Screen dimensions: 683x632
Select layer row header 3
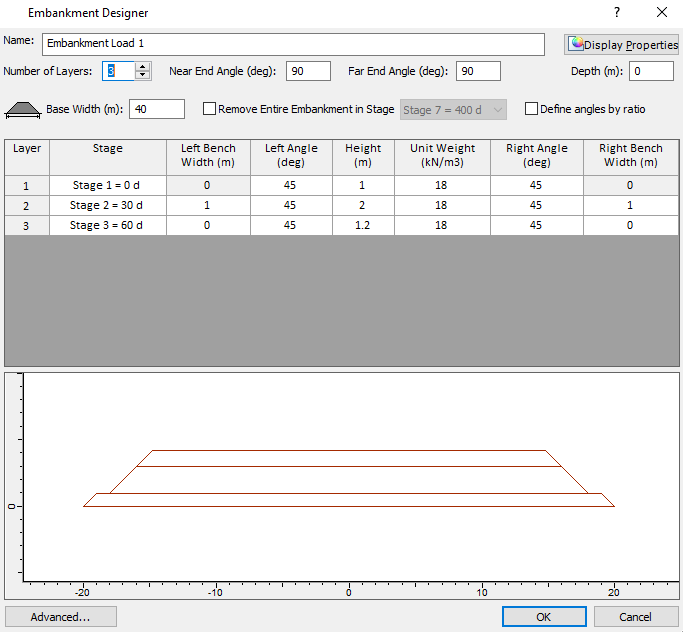27,226
